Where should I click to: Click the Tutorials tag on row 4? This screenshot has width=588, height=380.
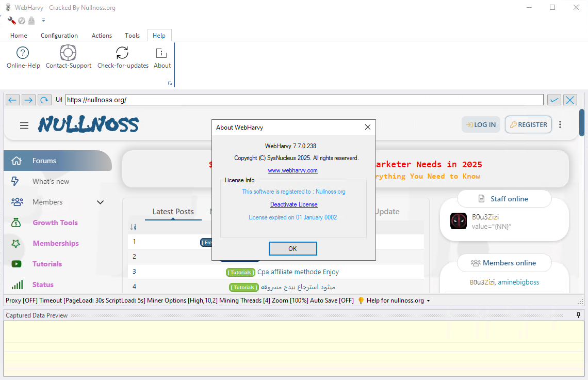(244, 287)
